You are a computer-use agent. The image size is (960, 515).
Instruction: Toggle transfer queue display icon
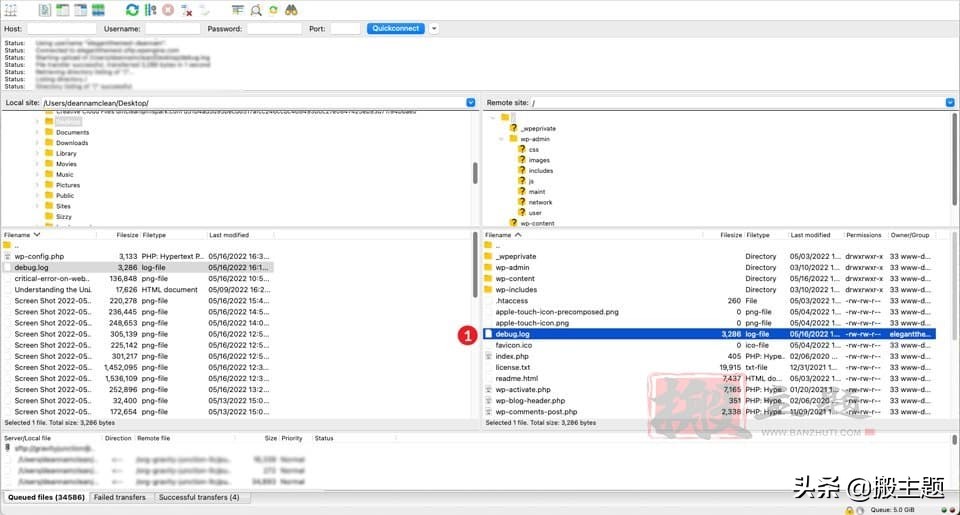[x=98, y=10]
